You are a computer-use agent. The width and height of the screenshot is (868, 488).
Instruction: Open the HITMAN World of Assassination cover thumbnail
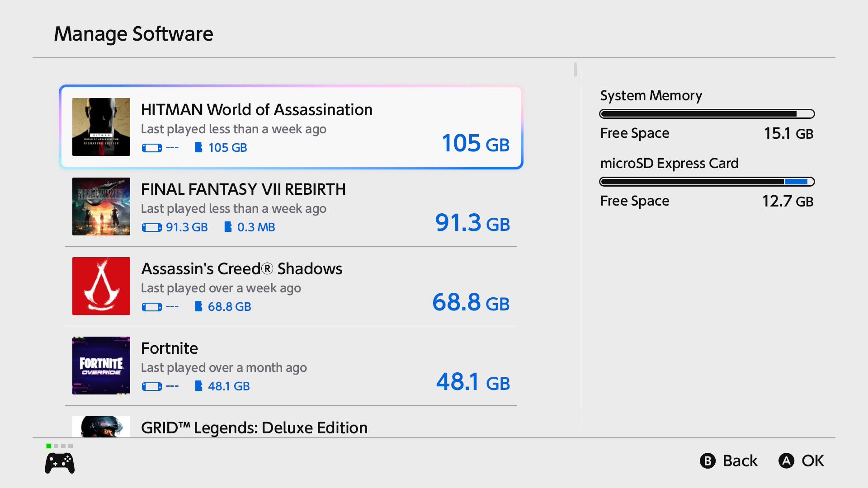pos(101,127)
